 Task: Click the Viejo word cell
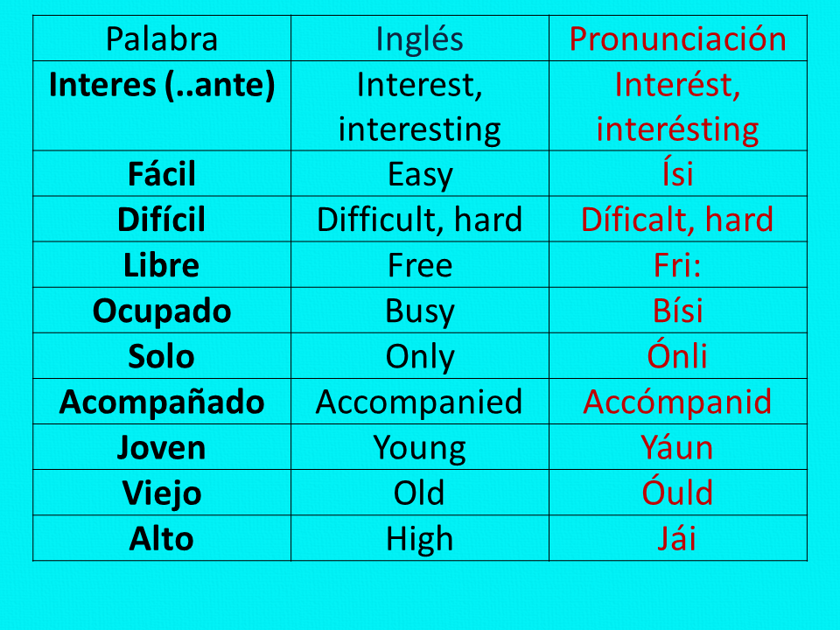(x=162, y=493)
